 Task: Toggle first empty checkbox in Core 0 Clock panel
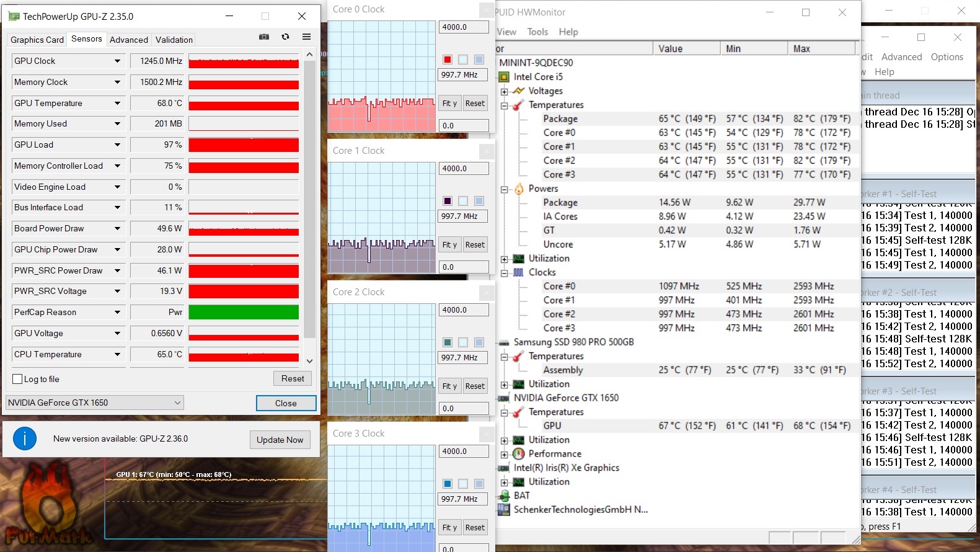[463, 60]
